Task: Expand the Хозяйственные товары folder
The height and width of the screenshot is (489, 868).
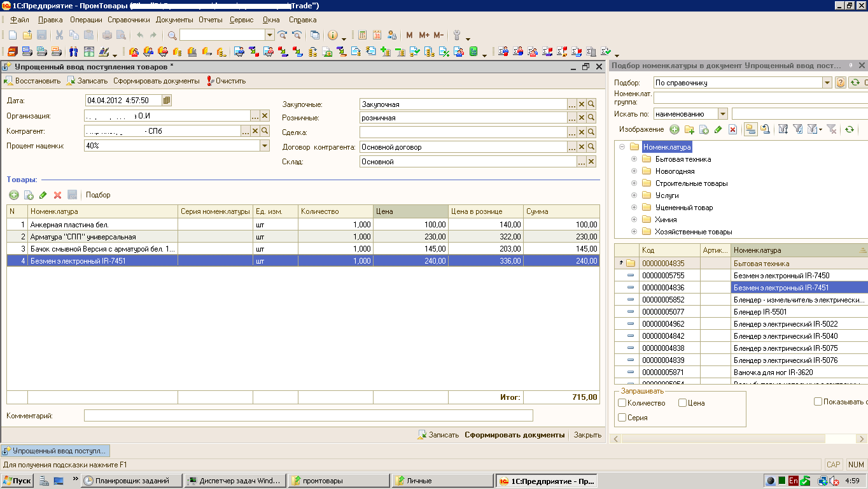Action: coord(634,232)
